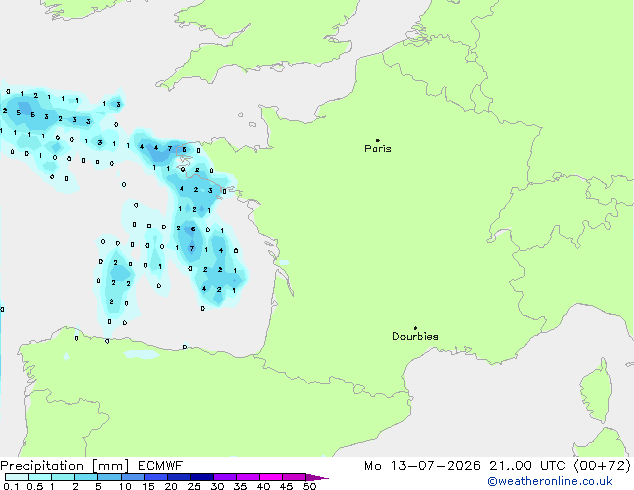Click the legend value '35'
Image resolution: width=634 pixels, height=490 pixels.
tap(240, 486)
